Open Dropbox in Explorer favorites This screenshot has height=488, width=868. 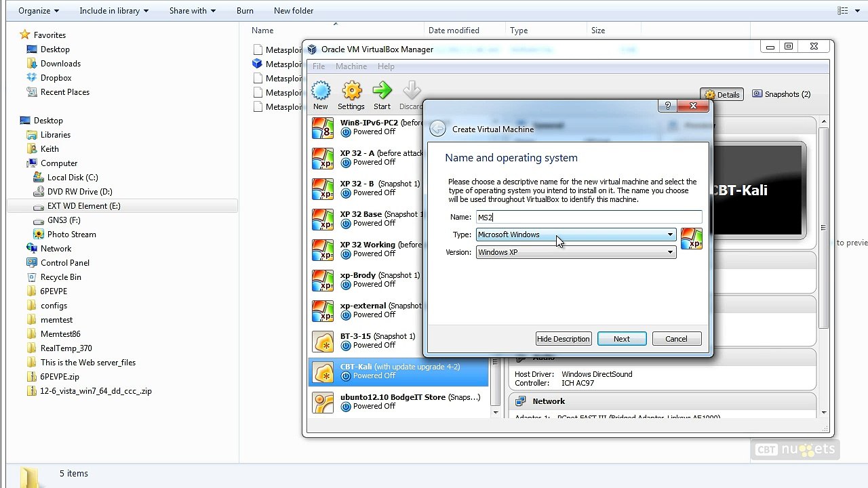point(56,78)
